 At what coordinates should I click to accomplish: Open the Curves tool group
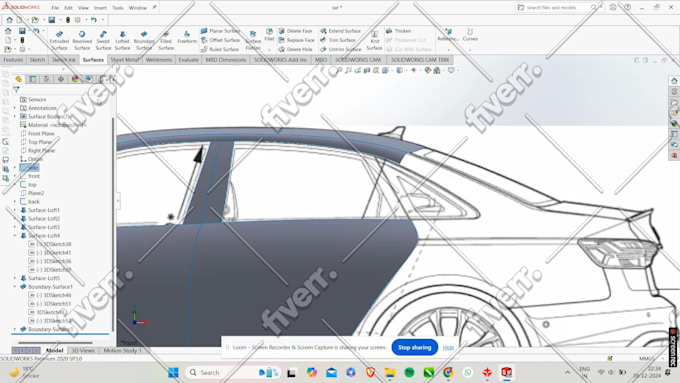click(x=470, y=35)
